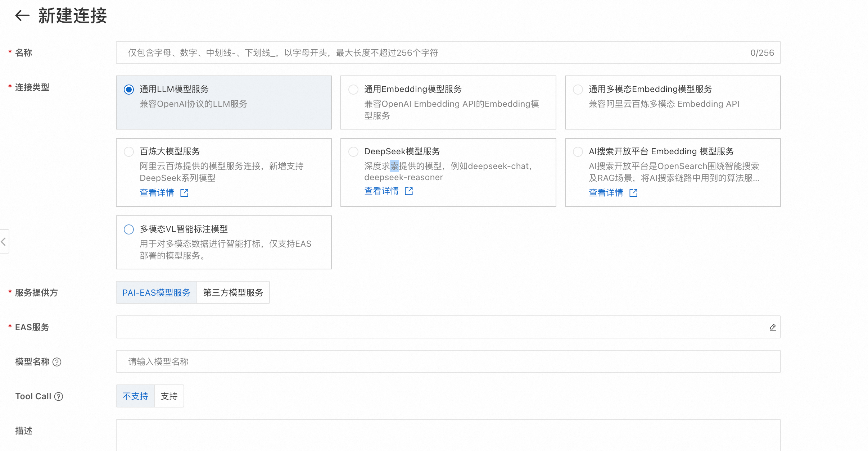Viewport: 868px width, 451px height.
Task: Click help icon beside 模型名称 label
Action: coord(57,362)
